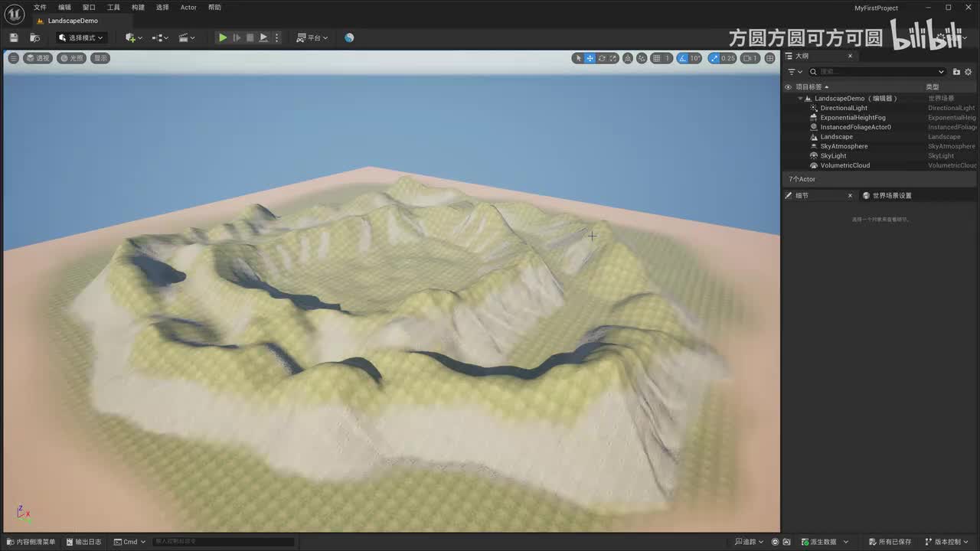980x551 pixels.
Task: Toggle the visibility eye column header
Action: point(788,87)
